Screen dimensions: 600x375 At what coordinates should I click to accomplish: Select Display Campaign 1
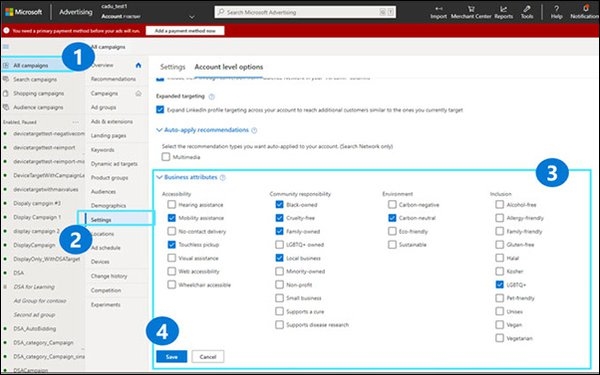37,217
